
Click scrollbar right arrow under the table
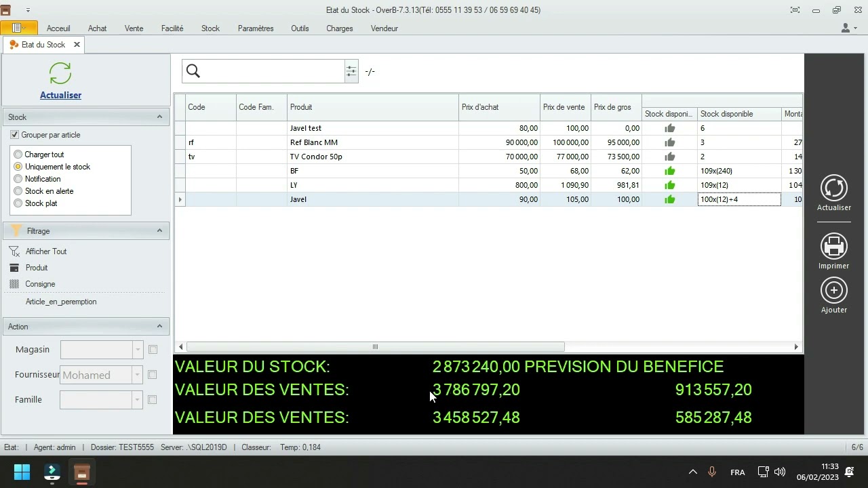[x=796, y=347]
